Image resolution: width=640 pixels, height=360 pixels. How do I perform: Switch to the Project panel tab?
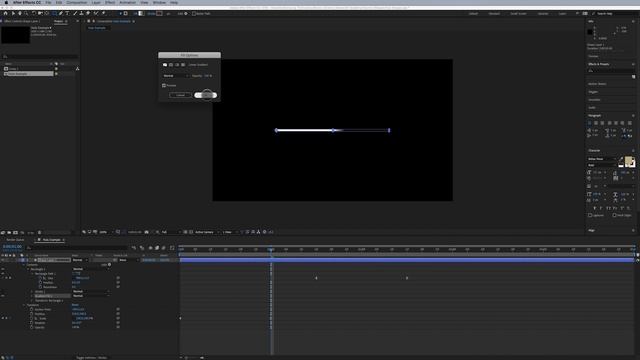(x=58, y=21)
